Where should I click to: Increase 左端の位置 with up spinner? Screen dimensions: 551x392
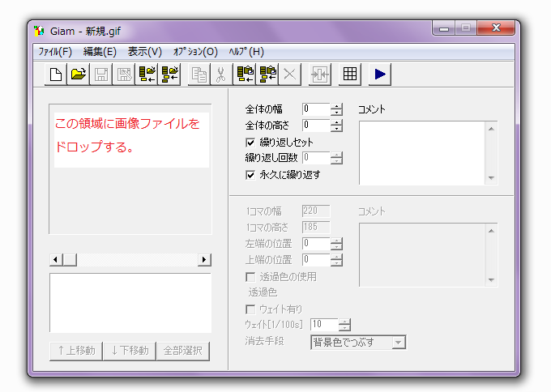(x=336, y=241)
